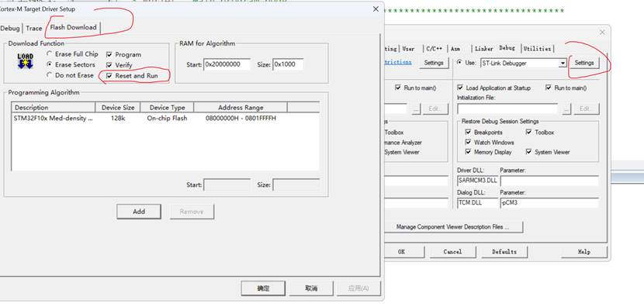Image resolution: width=644 pixels, height=307 pixels.
Task: Close the Cortex-M Target Driver Setup dialog
Action: [x=376, y=9]
